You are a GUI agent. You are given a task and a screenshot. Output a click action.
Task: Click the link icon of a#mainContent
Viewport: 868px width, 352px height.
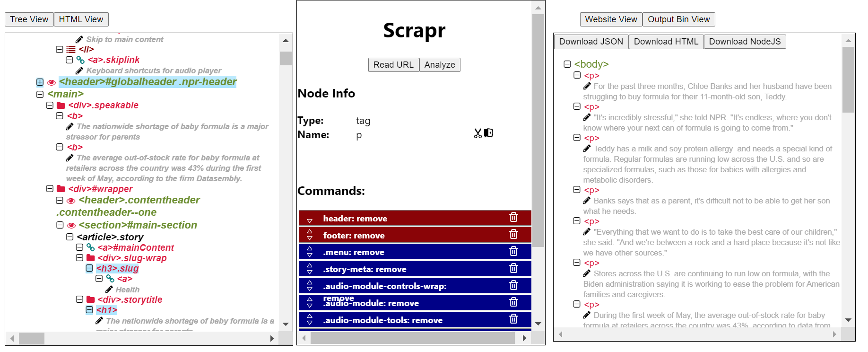click(x=90, y=247)
